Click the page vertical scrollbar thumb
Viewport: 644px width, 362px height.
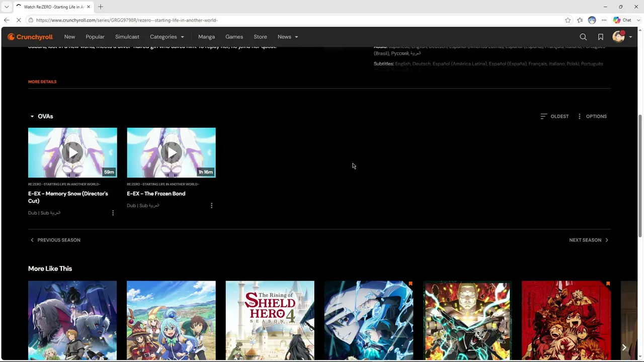click(x=640, y=176)
